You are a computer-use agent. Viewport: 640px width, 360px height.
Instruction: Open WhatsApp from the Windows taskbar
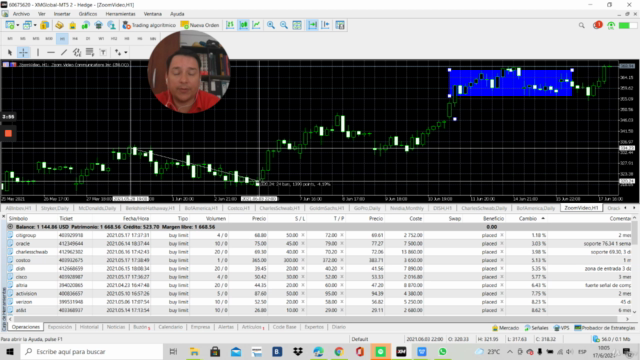point(442,351)
